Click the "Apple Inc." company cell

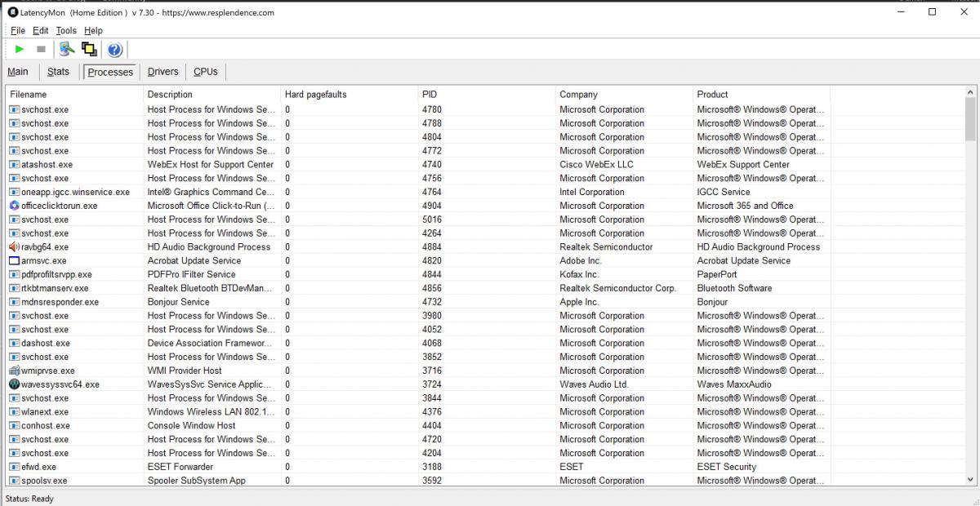[x=579, y=302]
